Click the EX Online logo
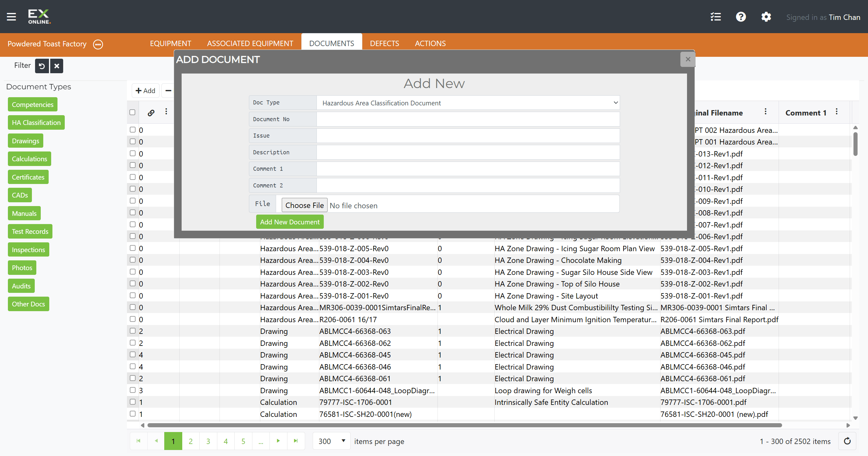Image resolution: width=868 pixels, height=456 pixels. coord(39,16)
